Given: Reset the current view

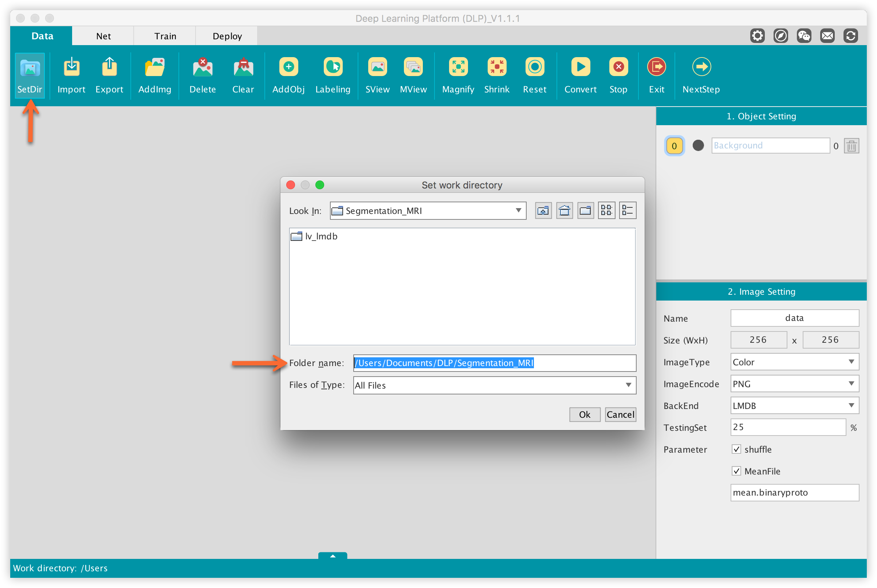Looking at the screenshot, I should 534,75.
